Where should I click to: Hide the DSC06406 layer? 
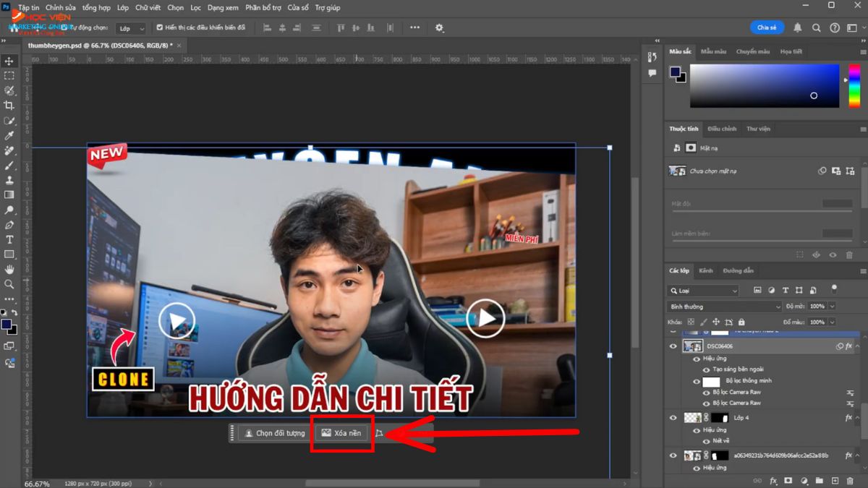tap(673, 346)
